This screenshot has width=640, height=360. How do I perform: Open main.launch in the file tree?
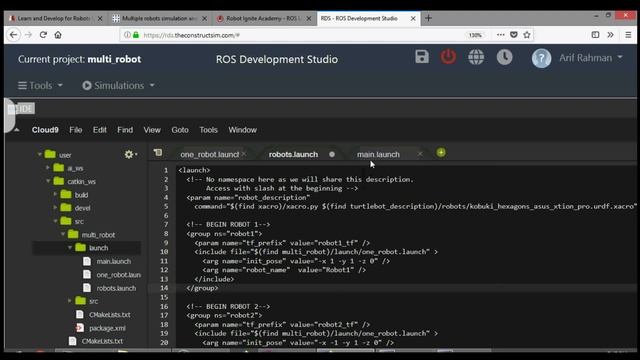click(113, 261)
